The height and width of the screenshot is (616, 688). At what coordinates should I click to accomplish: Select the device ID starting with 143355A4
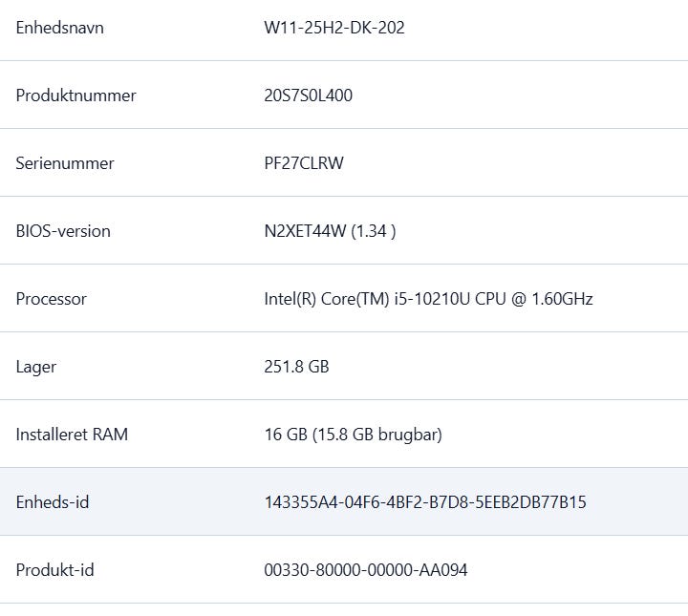424,502
